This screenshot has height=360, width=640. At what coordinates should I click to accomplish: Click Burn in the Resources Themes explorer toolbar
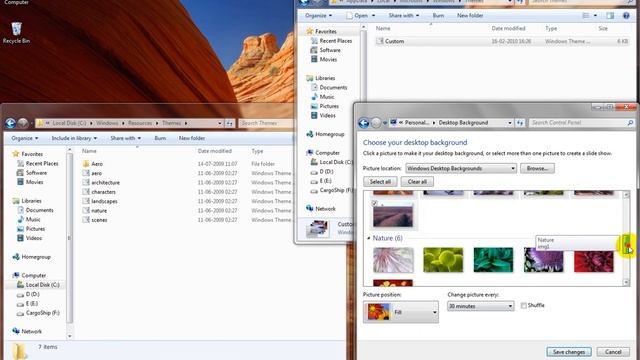[x=160, y=138]
